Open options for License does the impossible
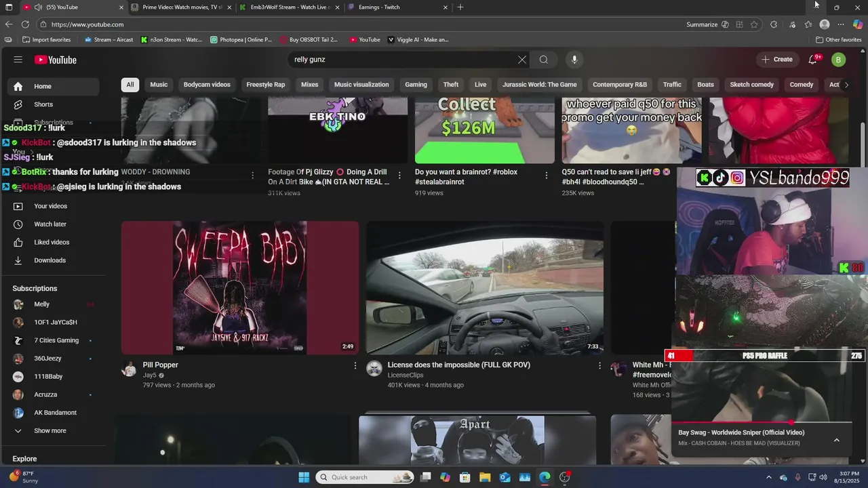 coord(599,365)
